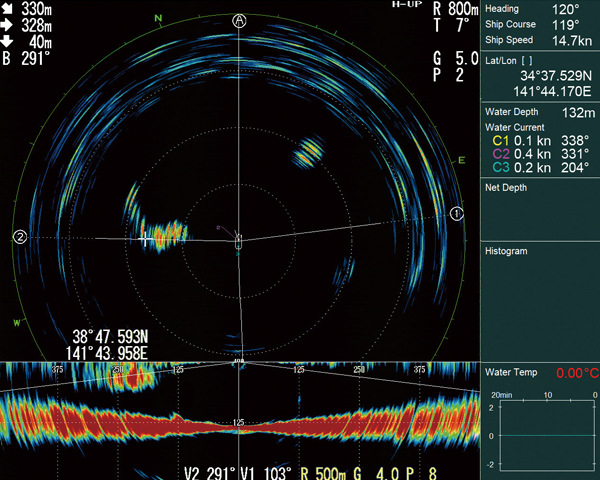The image size is (600, 480).
Task: Click the R 500m vertical range setting
Action: 327,471
